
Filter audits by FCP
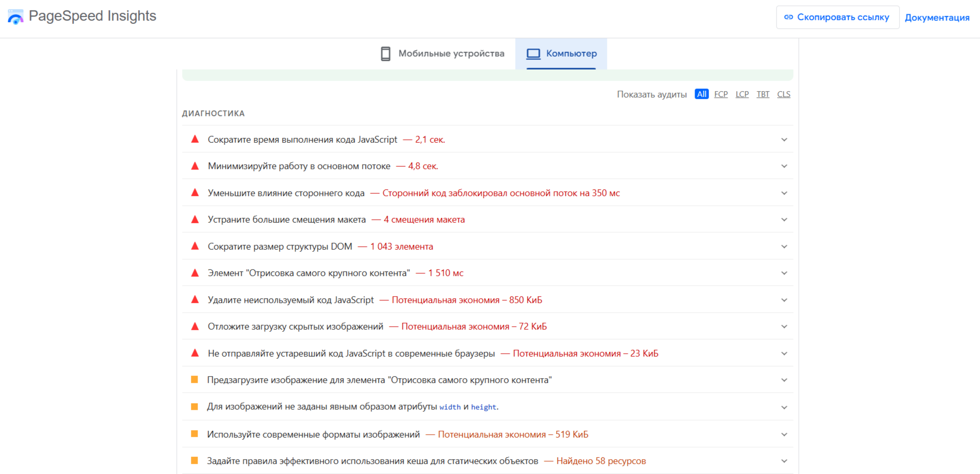coord(721,94)
